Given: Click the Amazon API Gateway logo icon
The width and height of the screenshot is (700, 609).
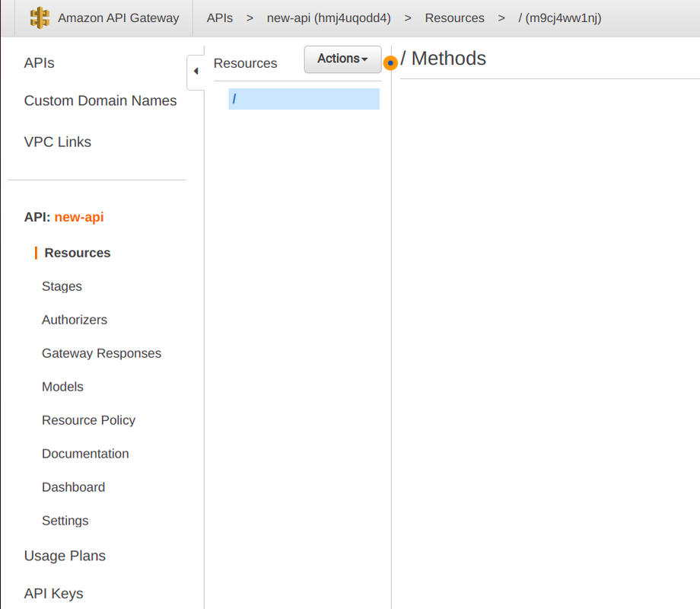Looking at the screenshot, I should click(x=40, y=18).
